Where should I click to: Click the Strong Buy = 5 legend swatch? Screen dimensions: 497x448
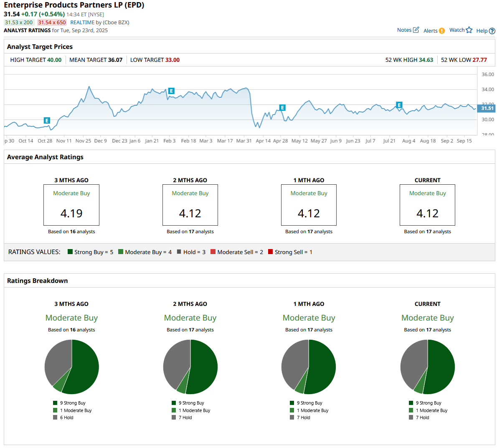[70, 252]
